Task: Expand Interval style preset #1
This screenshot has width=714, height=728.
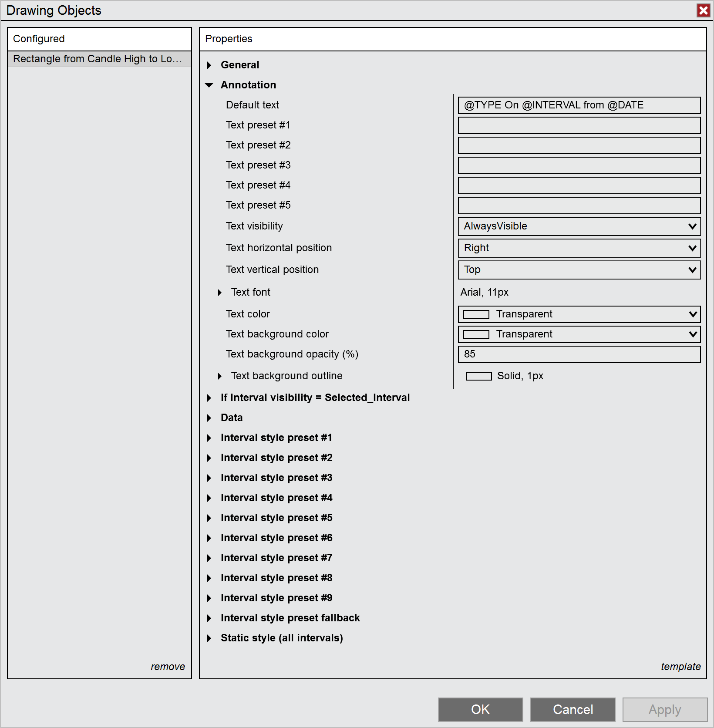Action: 209,438
